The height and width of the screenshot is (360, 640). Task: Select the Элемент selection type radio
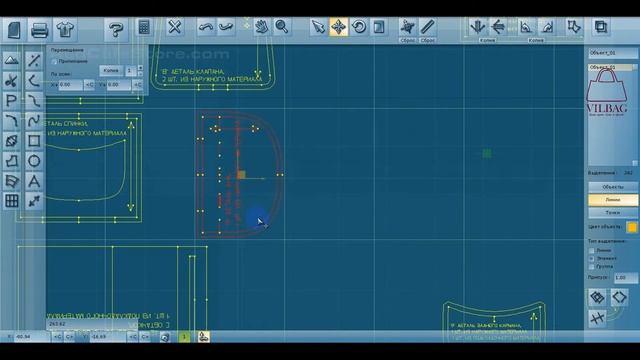[x=591, y=258]
